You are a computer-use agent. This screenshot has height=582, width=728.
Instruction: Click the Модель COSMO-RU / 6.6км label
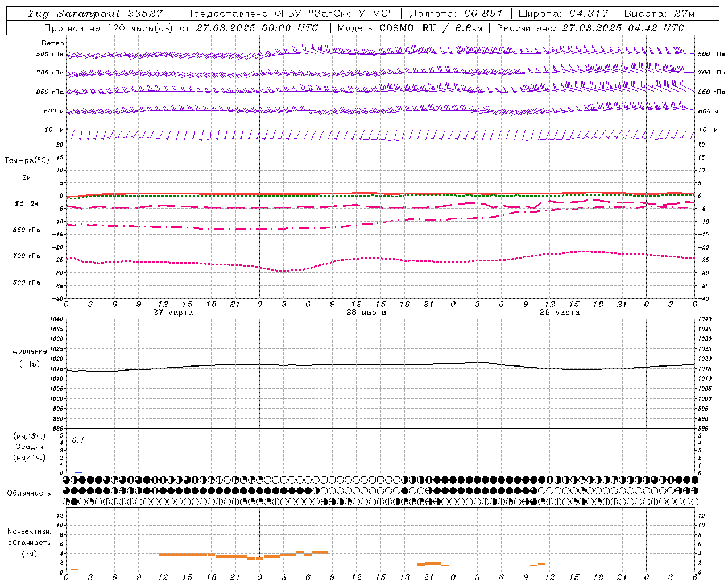410,28
